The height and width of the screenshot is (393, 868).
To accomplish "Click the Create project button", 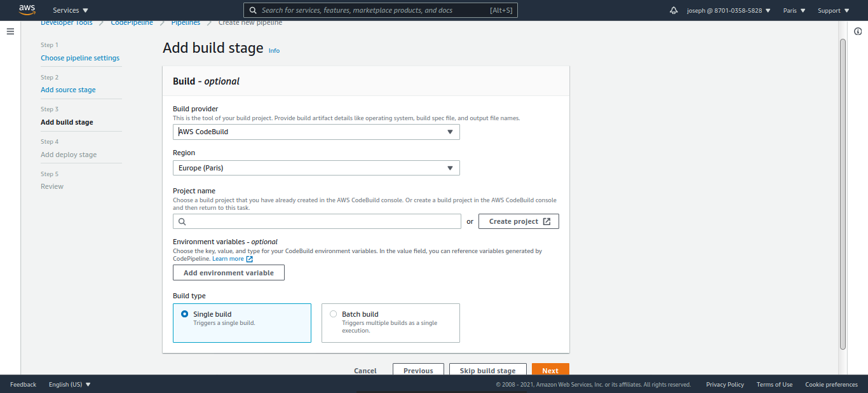I will 519,221.
